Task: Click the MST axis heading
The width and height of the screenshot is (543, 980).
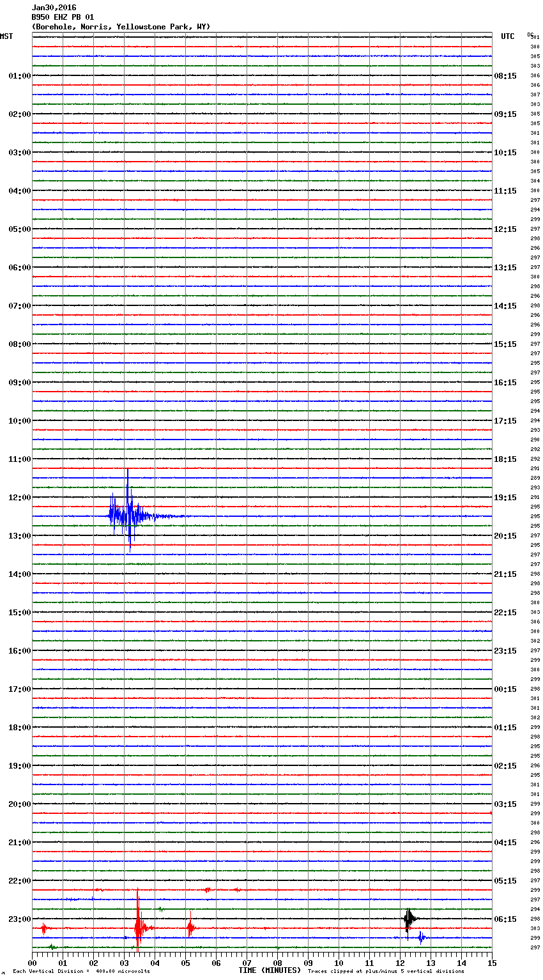Action: tap(6, 36)
